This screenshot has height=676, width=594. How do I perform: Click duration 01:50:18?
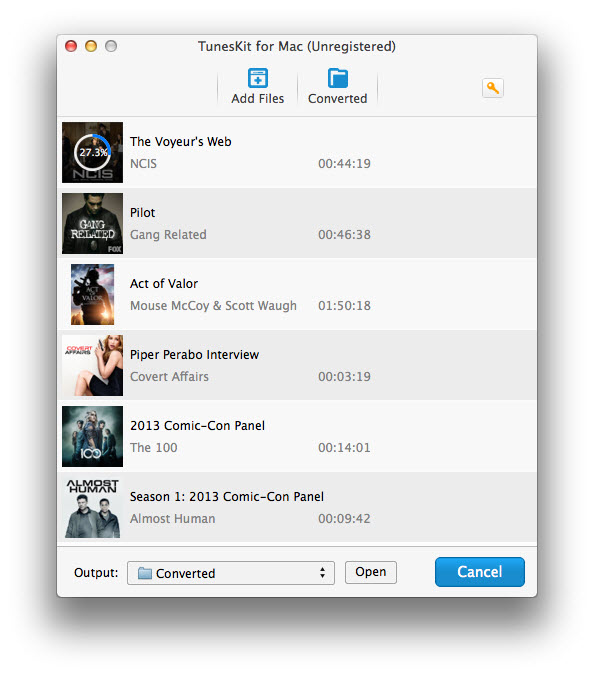[x=344, y=306]
